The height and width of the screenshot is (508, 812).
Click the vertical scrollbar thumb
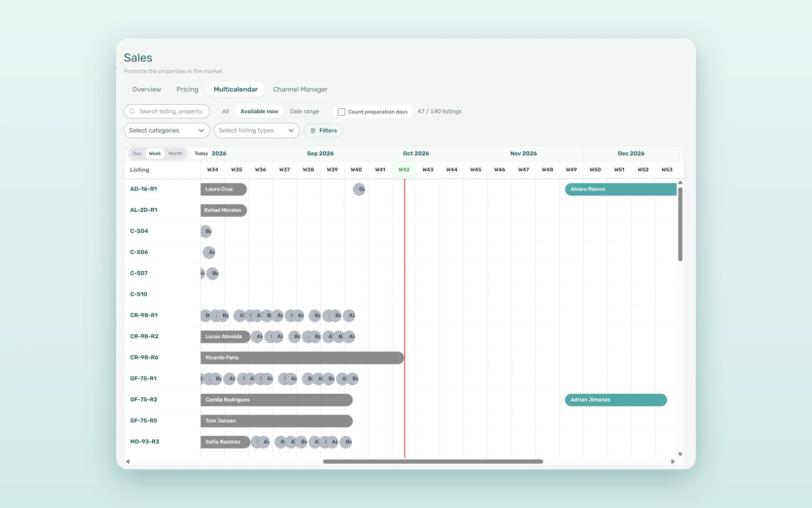[x=680, y=225]
